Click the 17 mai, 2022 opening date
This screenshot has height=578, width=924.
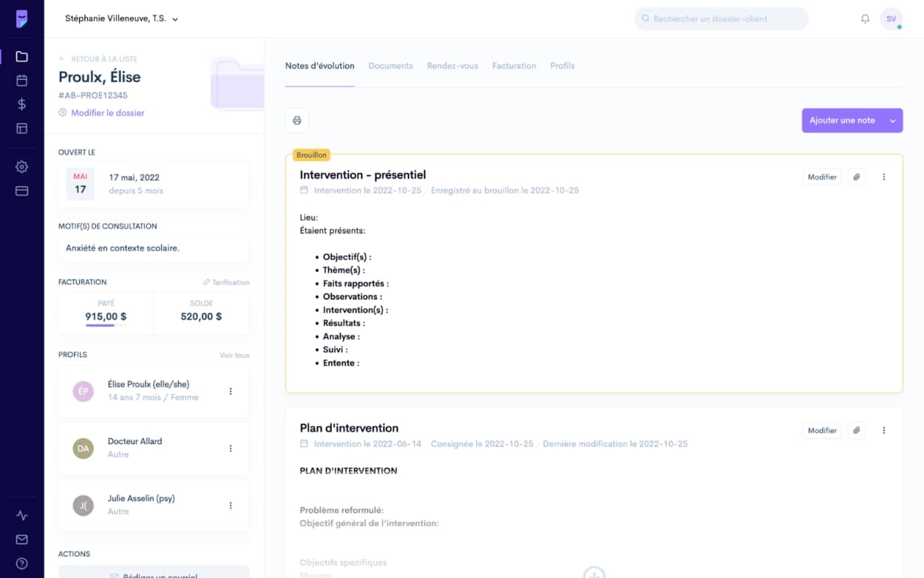pyautogui.click(x=134, y=177)
